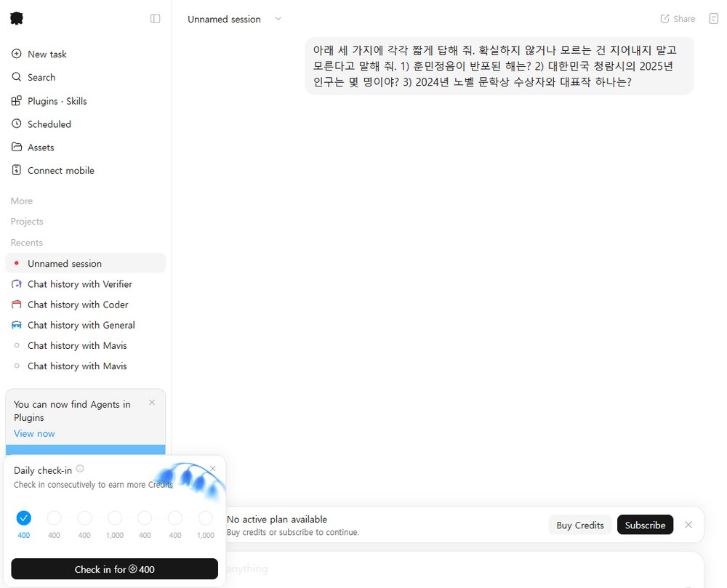This screenshot has width=727, height=588.
Task: Click the second day 400 credit circle
Action: click(x=54, y=517)
